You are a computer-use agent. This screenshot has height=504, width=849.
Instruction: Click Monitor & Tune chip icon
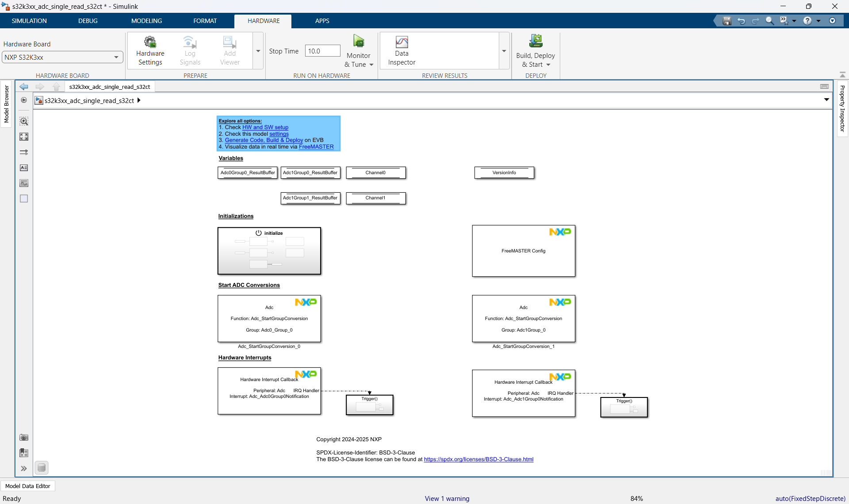(358, 42)
